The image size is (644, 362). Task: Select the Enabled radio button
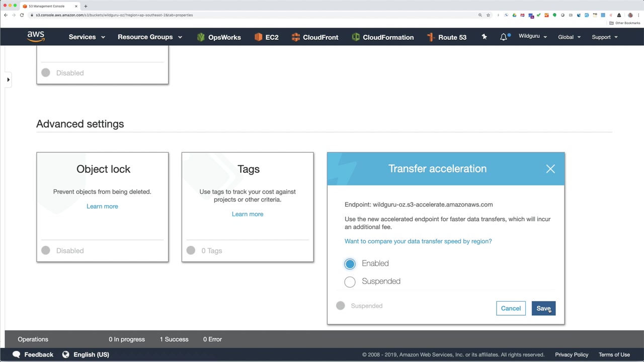(350, 264)
